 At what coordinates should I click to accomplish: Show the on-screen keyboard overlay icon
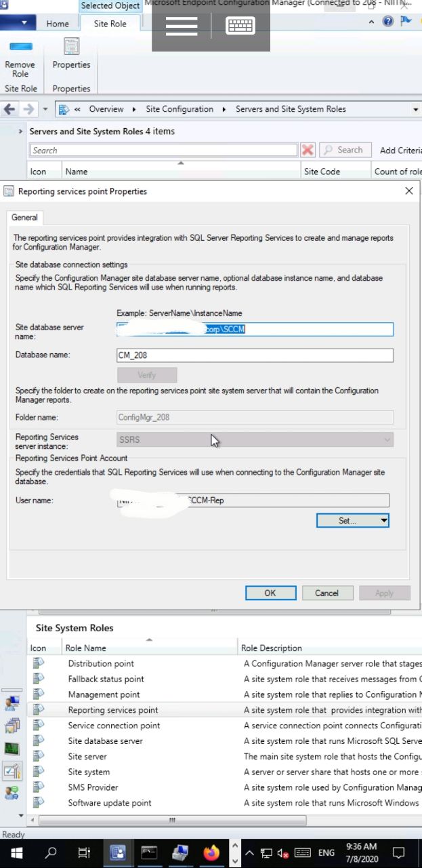[240, 26]
